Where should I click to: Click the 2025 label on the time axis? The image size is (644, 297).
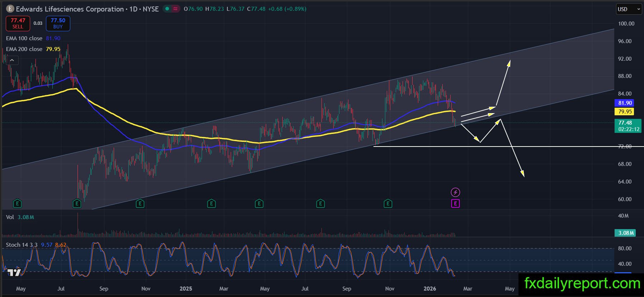point(186,289)
